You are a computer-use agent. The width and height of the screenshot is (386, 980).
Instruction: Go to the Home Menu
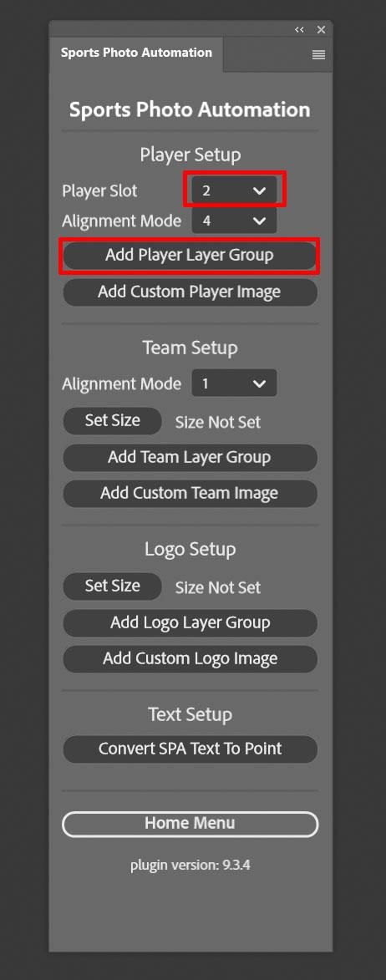click(x=190, y=824)
